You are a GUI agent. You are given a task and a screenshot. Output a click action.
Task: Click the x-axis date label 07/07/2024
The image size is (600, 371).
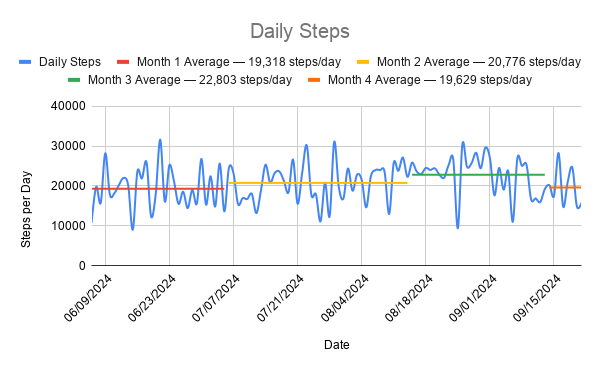click(216, 298)
